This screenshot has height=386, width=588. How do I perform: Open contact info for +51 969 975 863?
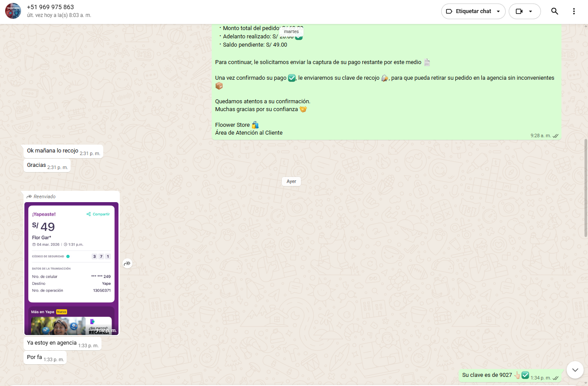click(x=50, y=7)
